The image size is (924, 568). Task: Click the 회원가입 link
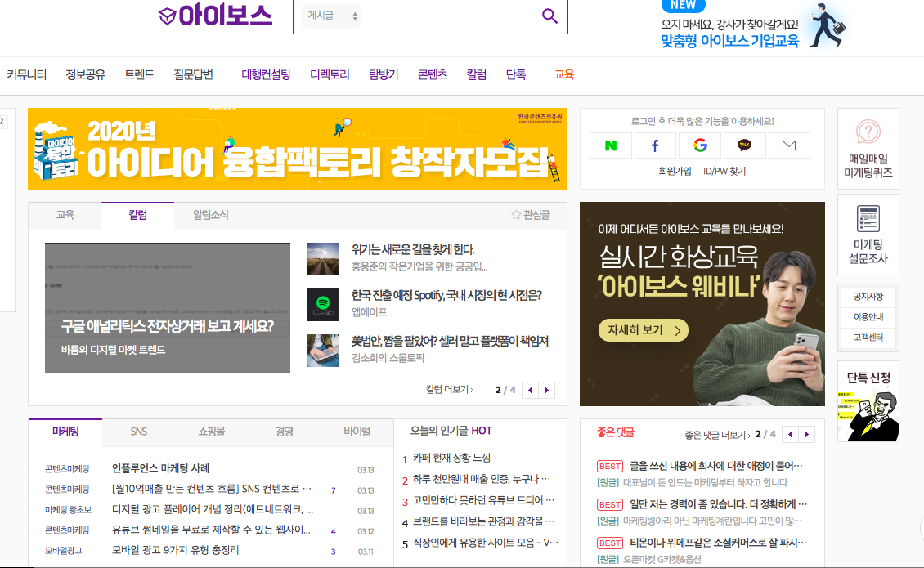pyautogui.click(x=675, y=172)
